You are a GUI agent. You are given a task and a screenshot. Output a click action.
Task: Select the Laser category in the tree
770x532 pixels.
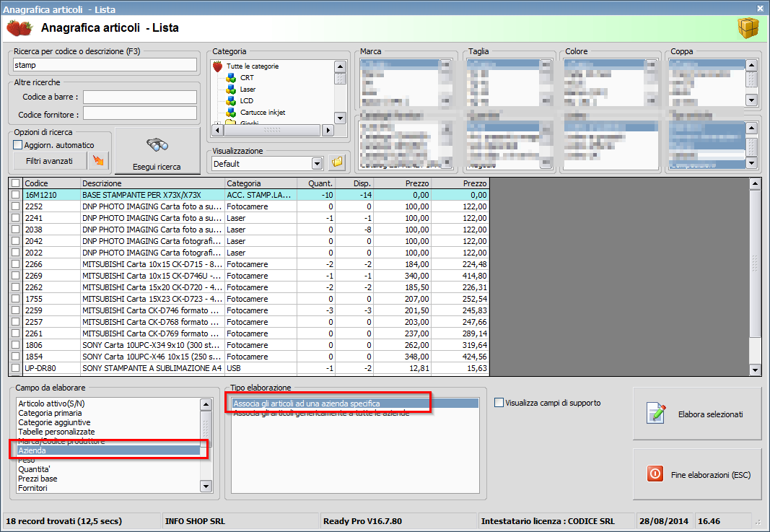point(248,90)
